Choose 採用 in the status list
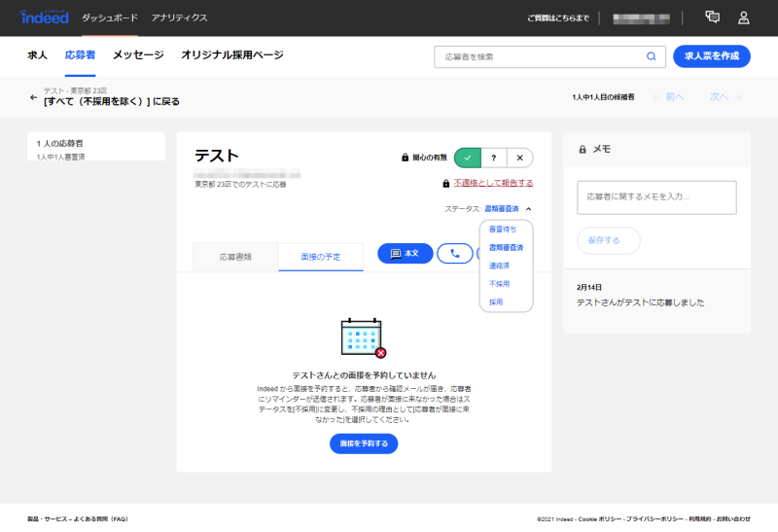Viewport: 778px width, 532px height. coord(496,302)
